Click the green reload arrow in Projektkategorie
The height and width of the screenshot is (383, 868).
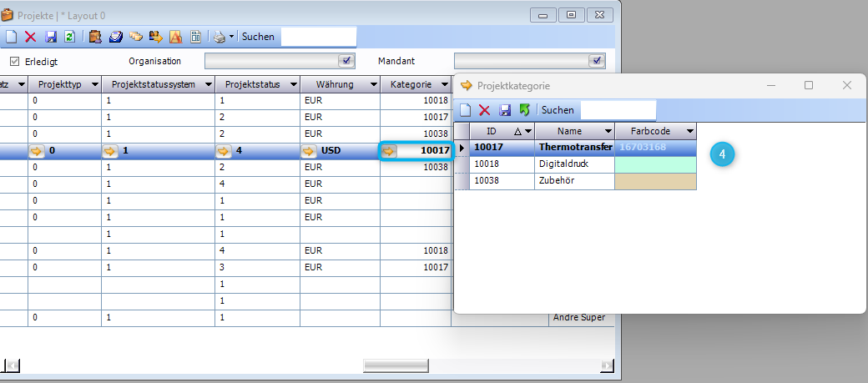pyautogui.click(x=524, y=110)
